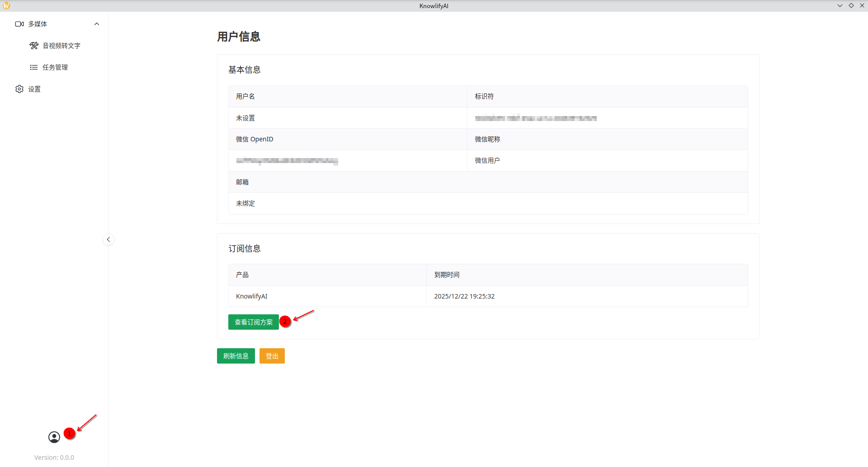
Task: Open the 音视频转文字 menu item
Action: click(61, 46)
